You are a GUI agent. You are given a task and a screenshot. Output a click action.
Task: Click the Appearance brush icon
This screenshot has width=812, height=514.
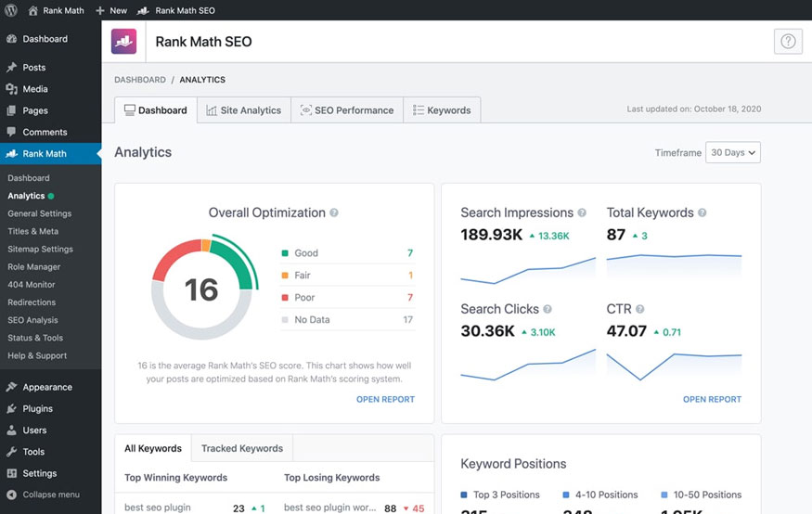pos(11,387)
